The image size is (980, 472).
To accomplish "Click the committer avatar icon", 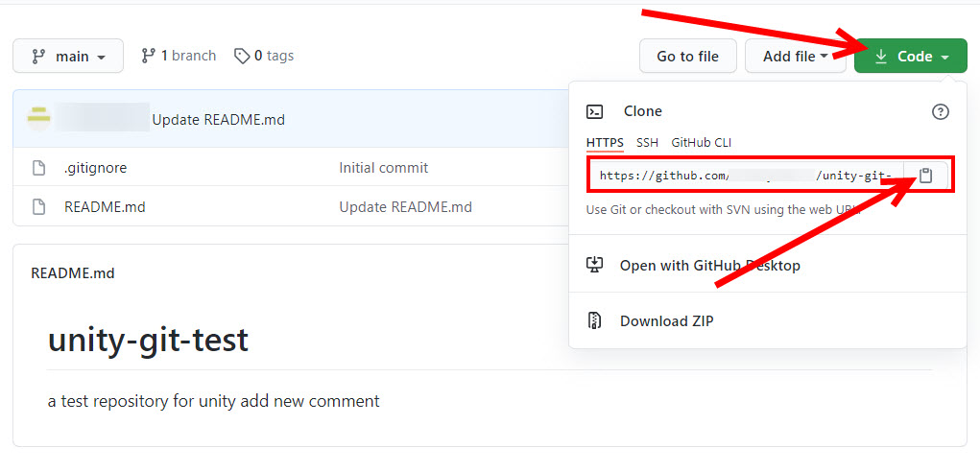I will point(38,117).
